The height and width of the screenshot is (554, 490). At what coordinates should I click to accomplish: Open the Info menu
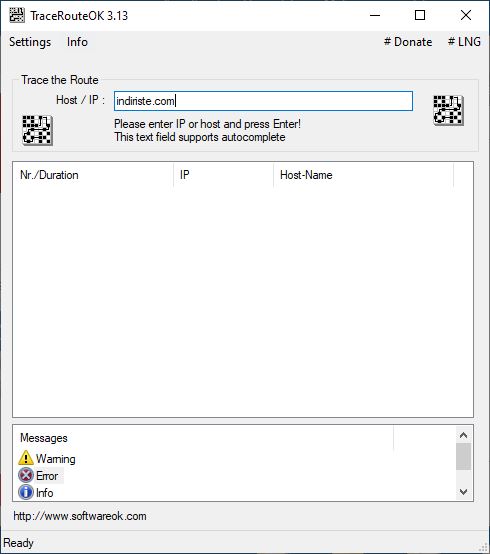pyautogui.click(x=77, y=42)
